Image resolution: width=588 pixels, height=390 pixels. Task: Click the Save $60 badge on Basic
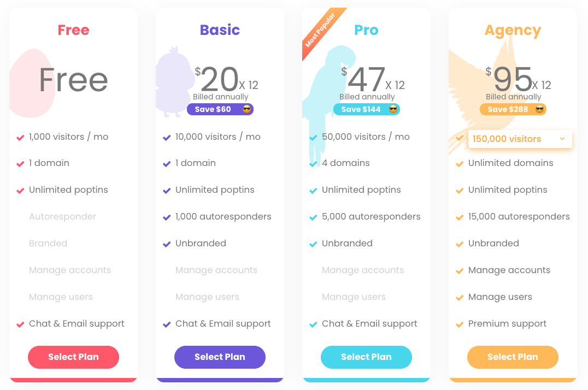pos(213,109)
